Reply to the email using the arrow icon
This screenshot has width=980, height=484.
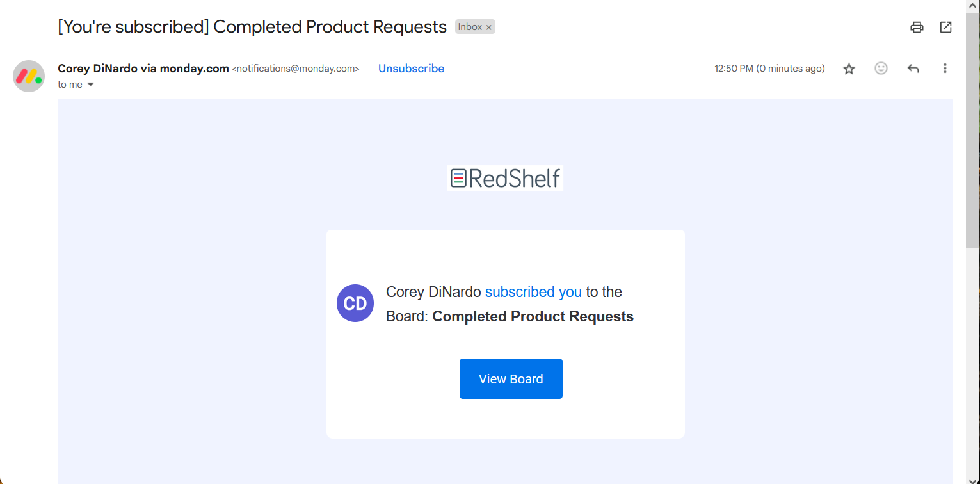[x=913, y=69]
